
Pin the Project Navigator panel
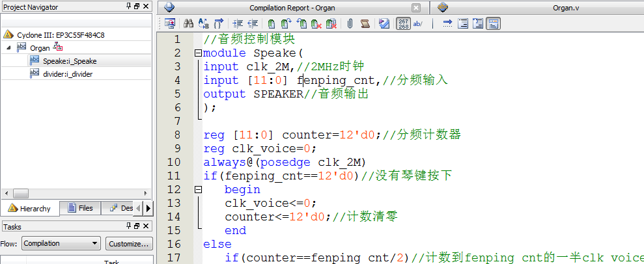[128, 6]
